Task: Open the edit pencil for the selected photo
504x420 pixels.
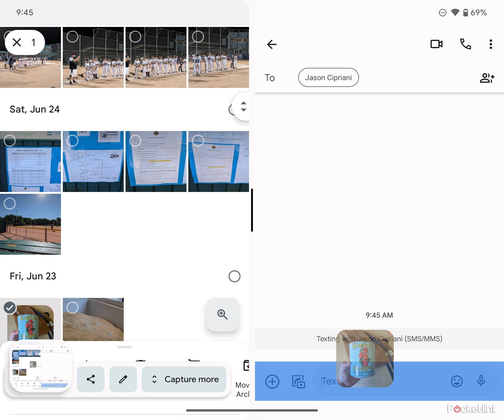Action: click(x=123, y=379)
